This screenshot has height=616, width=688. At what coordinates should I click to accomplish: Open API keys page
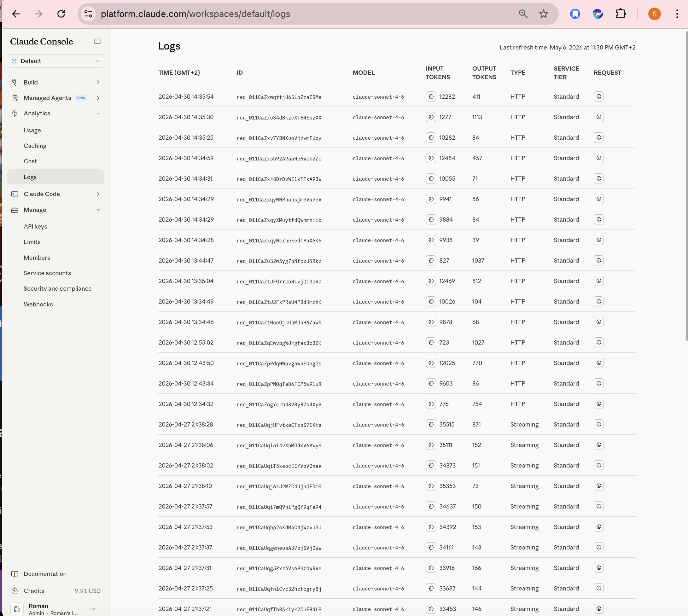point(35,226)
